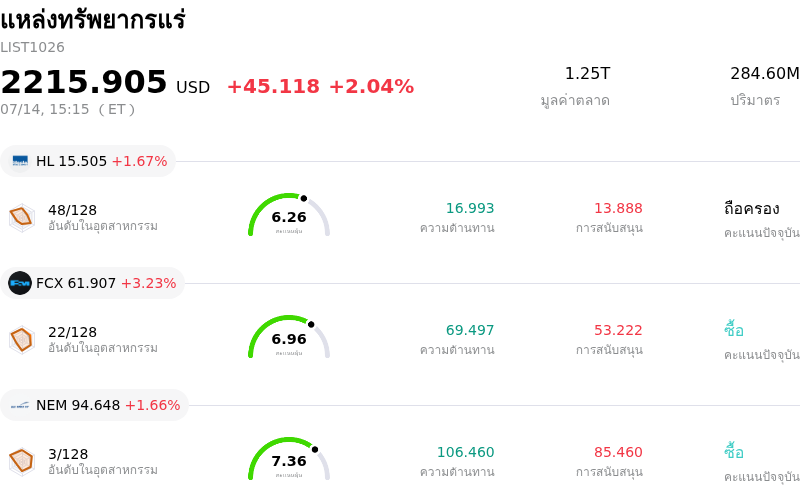Select HL industry rank 48/128
Image resolution: width=800 pixels, height=499 pixels.
click(72, 210)
